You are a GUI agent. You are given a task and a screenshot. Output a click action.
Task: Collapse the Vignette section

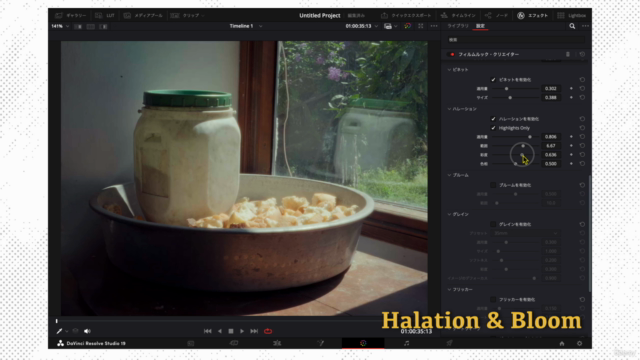coord(449,70)
